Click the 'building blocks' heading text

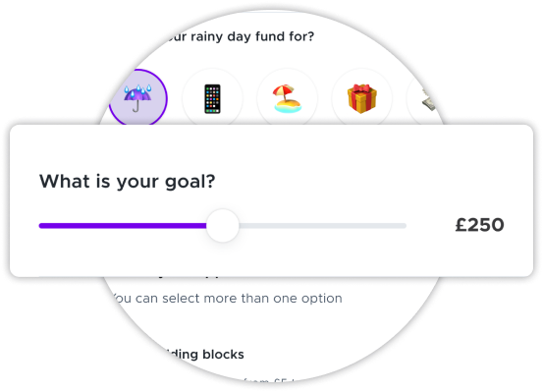point(205,355)
